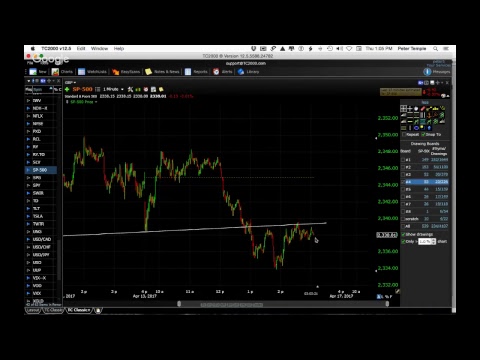
Task: Open the Edit menu
Action: 81,49
